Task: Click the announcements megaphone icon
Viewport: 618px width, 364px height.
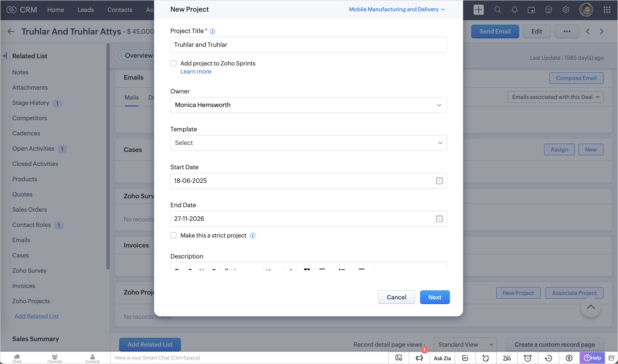Action: (x=419, y=358)
